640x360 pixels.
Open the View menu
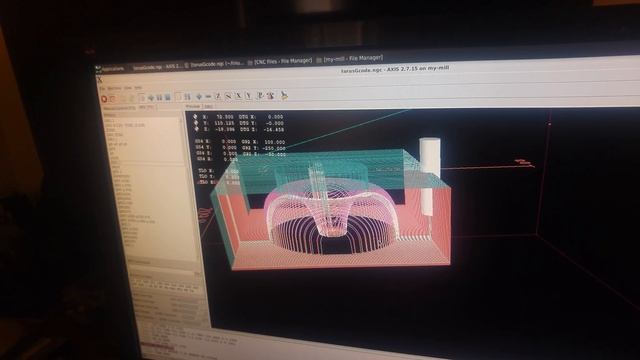coord(127,88)
